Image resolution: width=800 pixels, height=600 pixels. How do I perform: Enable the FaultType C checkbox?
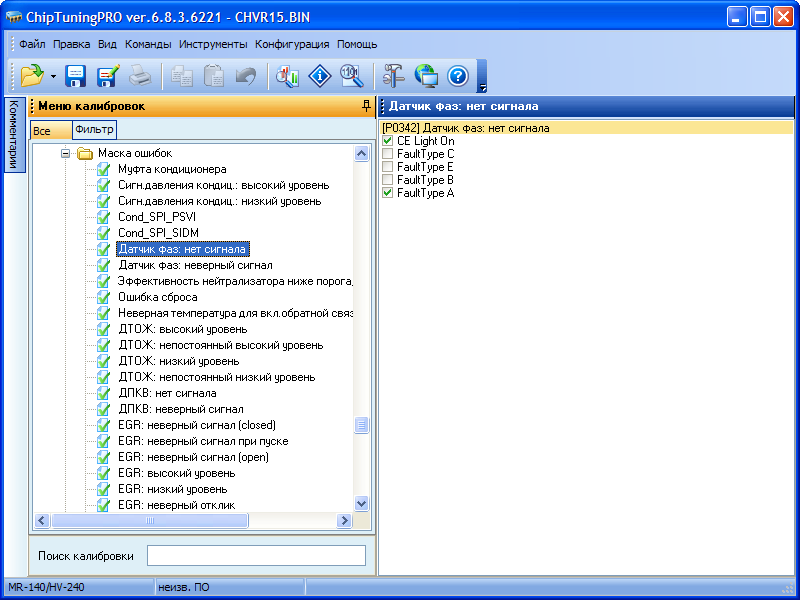click(x=388, y=154)
